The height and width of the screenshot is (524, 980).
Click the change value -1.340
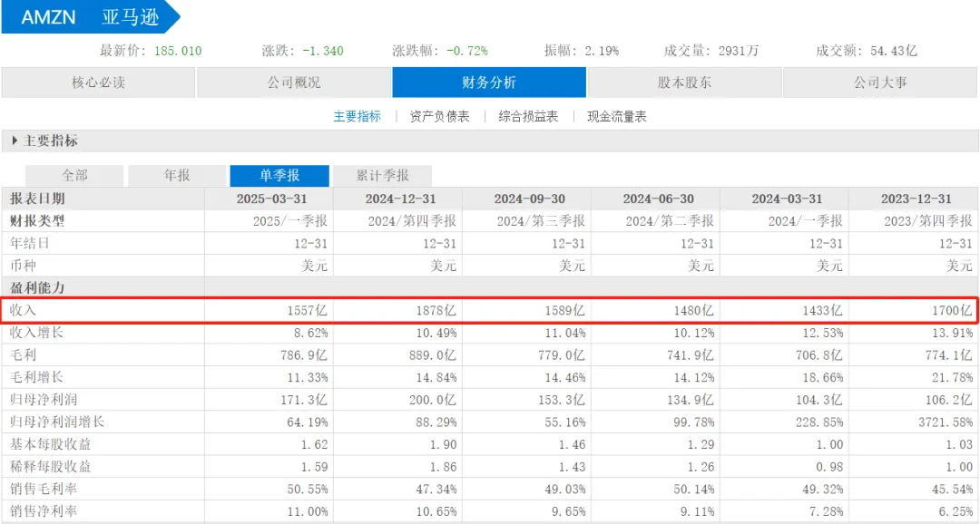(x=322, y=51)
